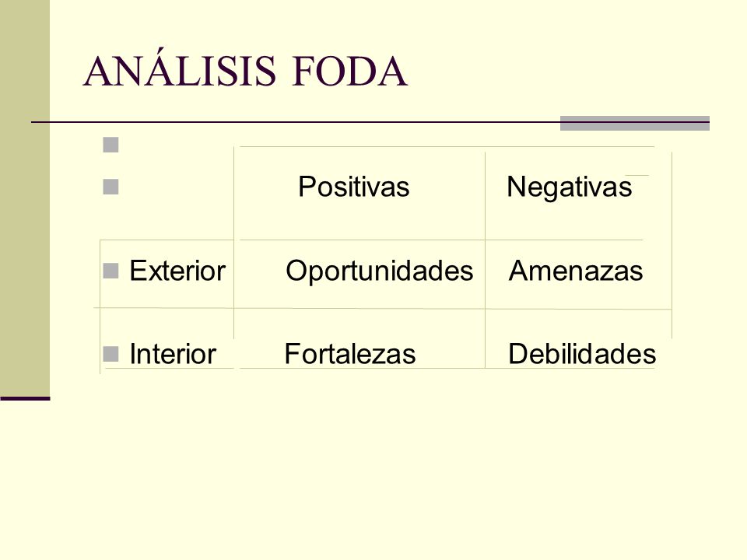Click the gray bullet beside Exterior
The height and width of the screenshot is (560, 747).
pos(110,271)
